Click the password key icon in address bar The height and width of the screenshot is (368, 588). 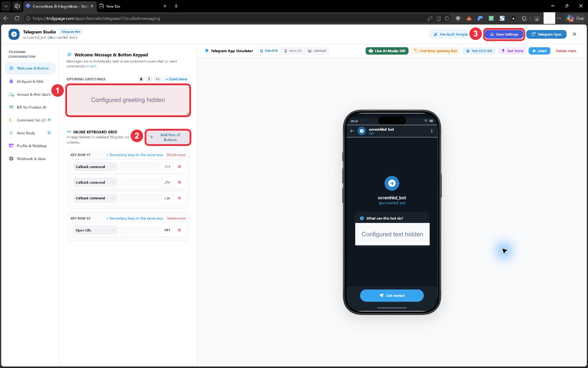click(430, 18)
